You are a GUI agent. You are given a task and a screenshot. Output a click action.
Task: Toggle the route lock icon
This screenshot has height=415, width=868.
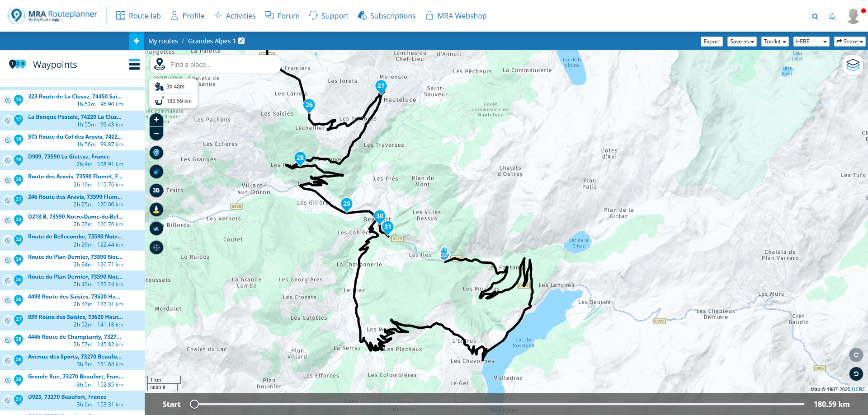coord(156,172)
